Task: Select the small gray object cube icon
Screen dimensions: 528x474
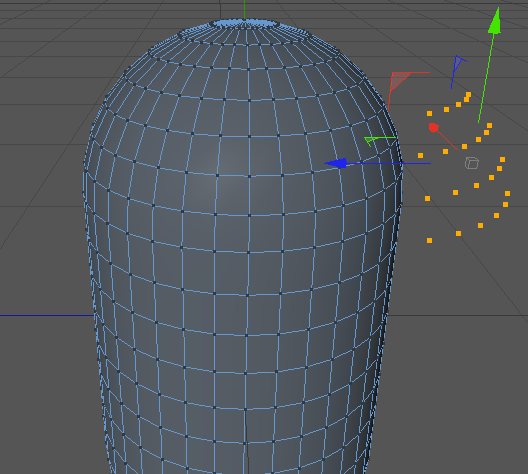Action: click(x=472, y=163)
